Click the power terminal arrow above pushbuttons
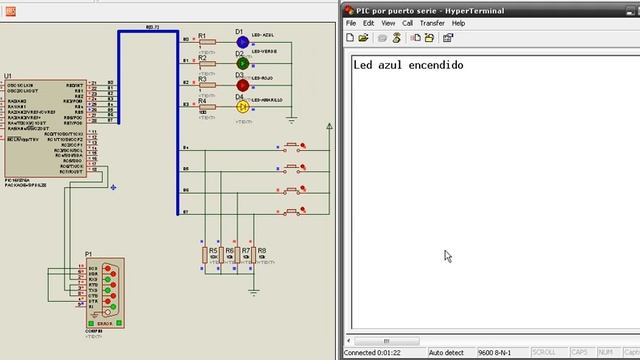The width and height of the screenshot is (640, 360). 329,126
